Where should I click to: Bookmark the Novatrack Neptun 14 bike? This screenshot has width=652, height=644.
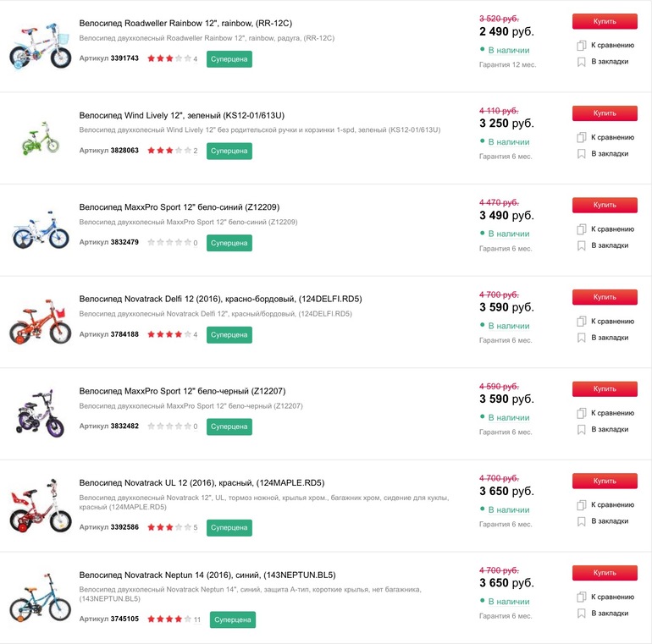point(582,613)
